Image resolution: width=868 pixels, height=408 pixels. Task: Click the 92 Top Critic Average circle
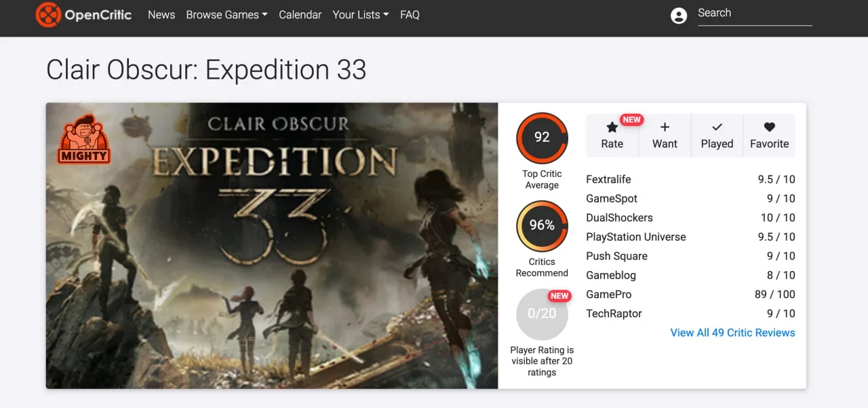click(542, 138)
